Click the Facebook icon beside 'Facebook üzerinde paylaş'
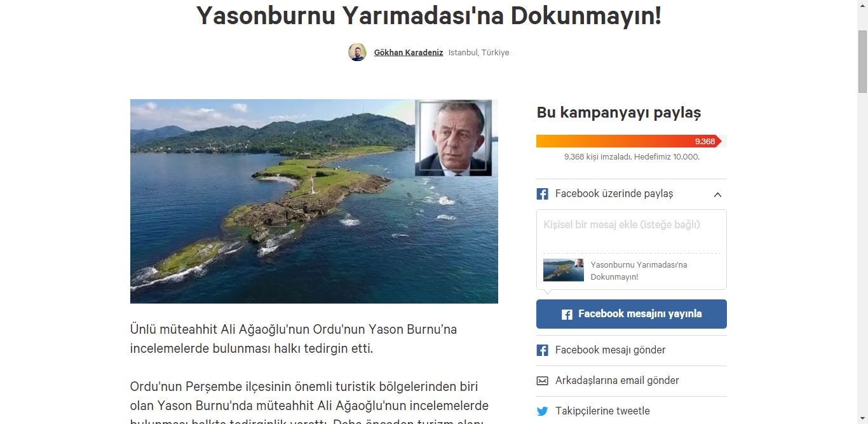This screenshot has height=424, width=868. pos(542,194)
